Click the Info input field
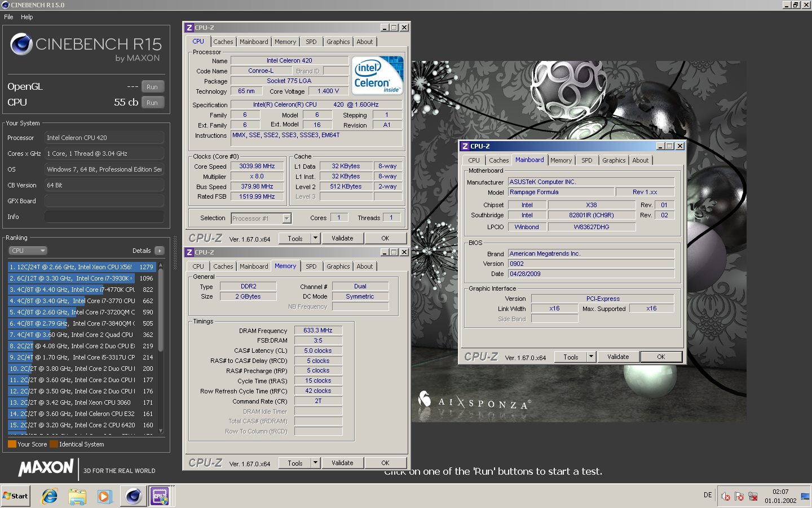 pyautogui.click(x=104, y=217)
